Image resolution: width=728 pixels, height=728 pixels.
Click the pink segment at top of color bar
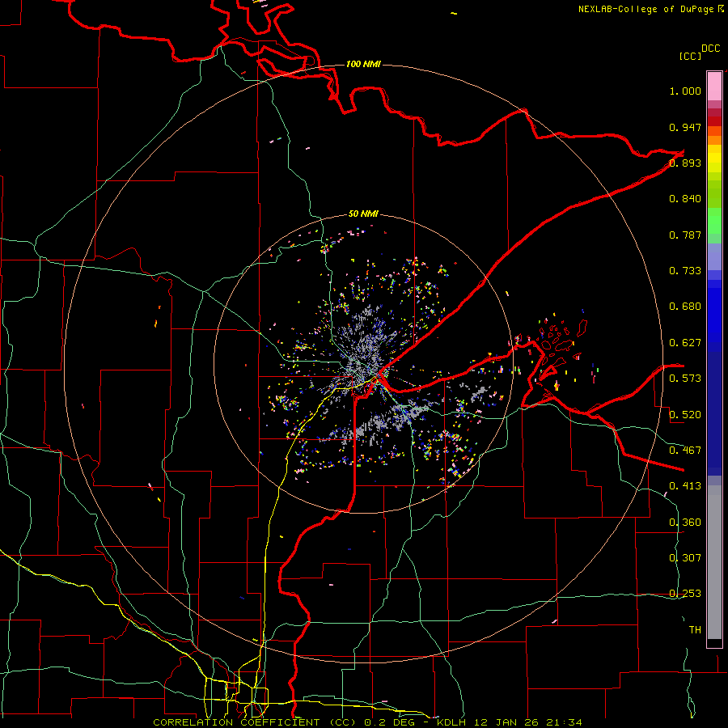pyautogui.click(x=714, y=87)
